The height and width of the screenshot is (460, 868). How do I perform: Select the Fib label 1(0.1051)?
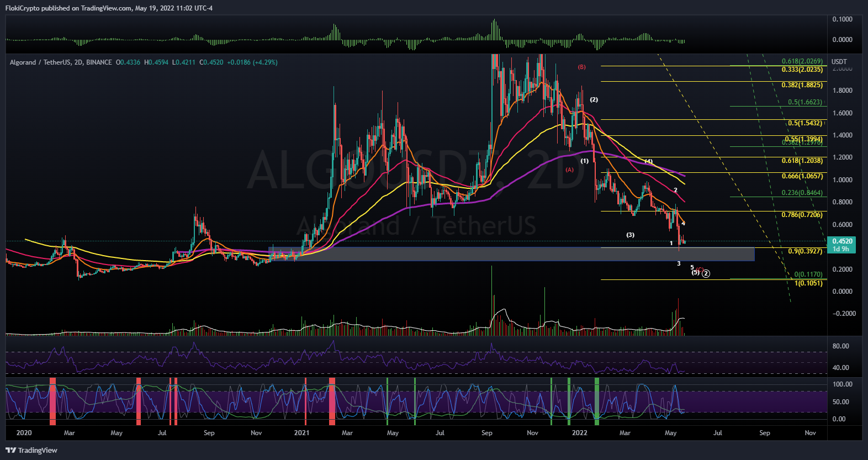click(808, 283)
